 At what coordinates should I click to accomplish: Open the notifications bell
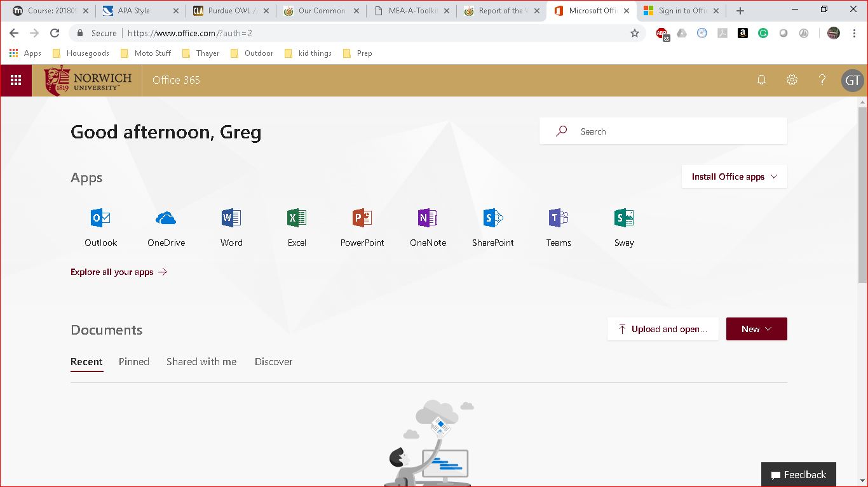click(x=761, y=80)
